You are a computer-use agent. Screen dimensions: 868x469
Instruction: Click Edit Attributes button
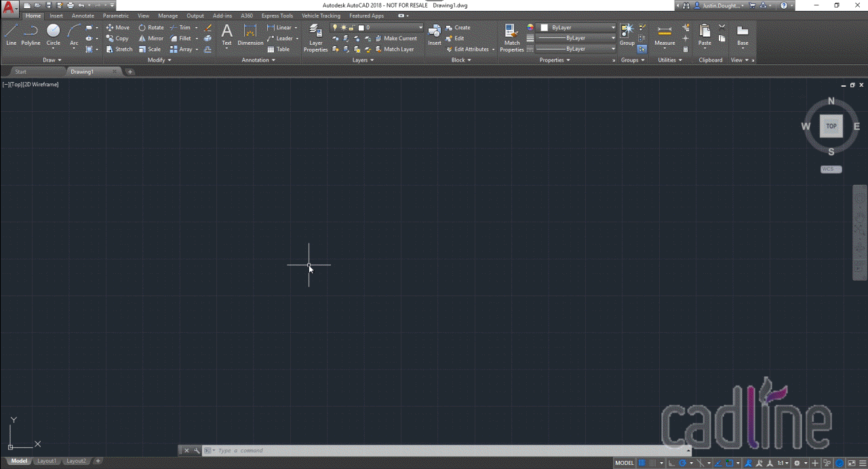[467, 49]
